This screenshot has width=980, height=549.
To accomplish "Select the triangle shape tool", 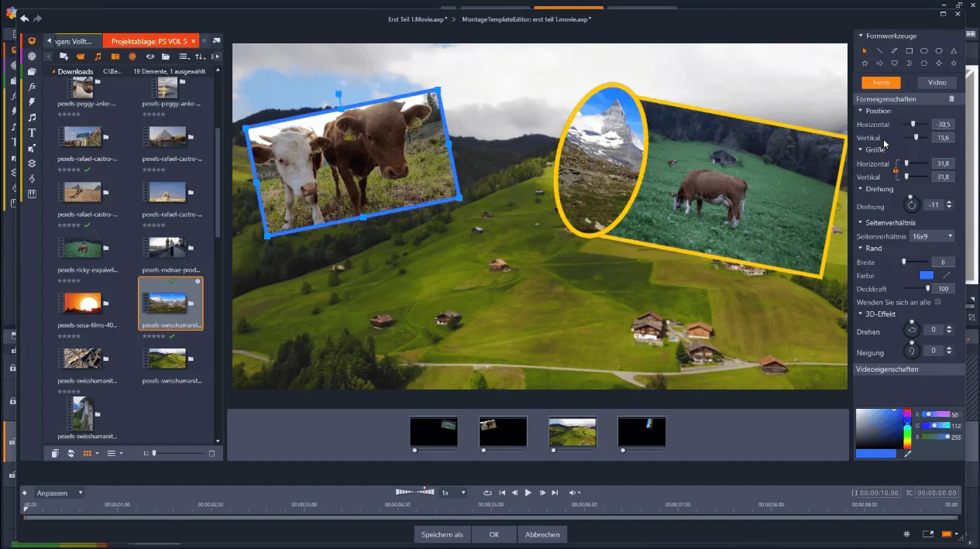I will click(x=954, y=51).
